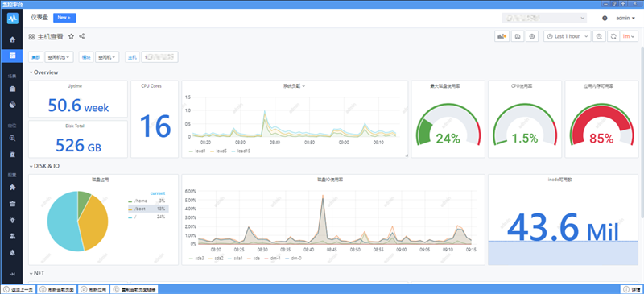Open the 1m refresh interval dropdown
644x294 pixels.
(628, 36)
